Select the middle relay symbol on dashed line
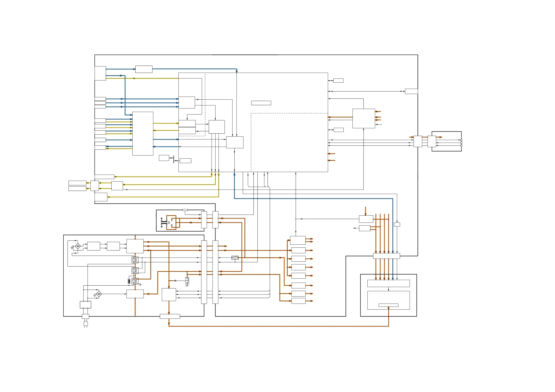Viewport: 555px width, 392px height. click(135, 270)
